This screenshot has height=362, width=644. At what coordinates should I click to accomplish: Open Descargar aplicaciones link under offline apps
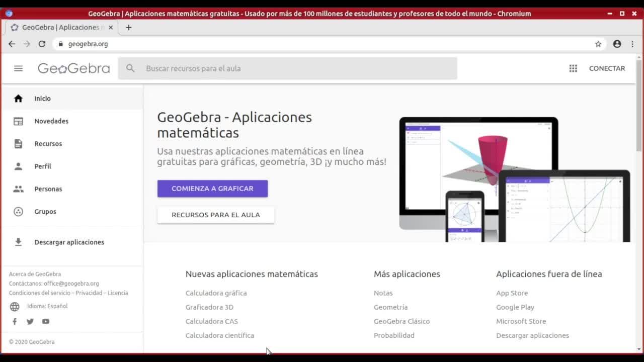(532, 335)
